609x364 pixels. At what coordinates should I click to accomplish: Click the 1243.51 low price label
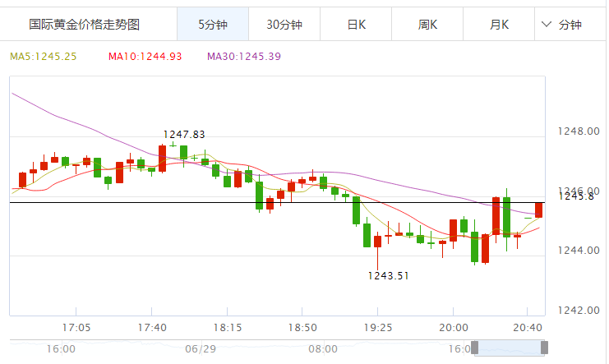(x=388, y=275)
